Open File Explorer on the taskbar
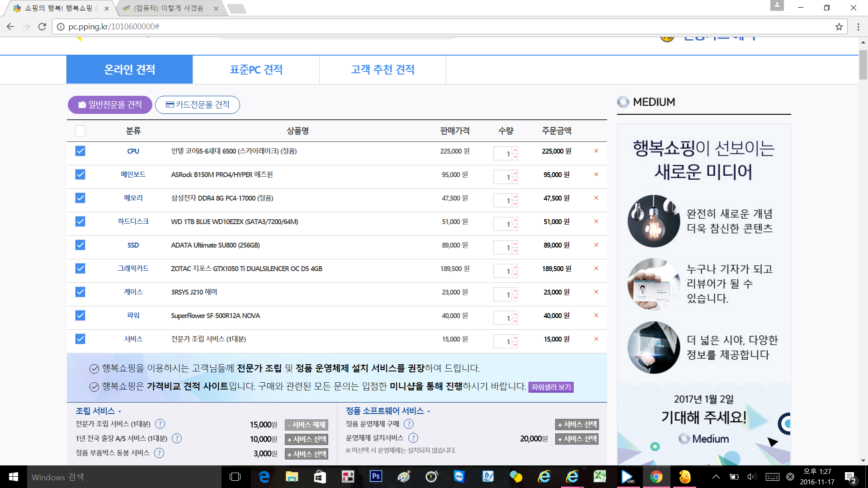This screenshot has height=488, width=868. click(292, 477)
